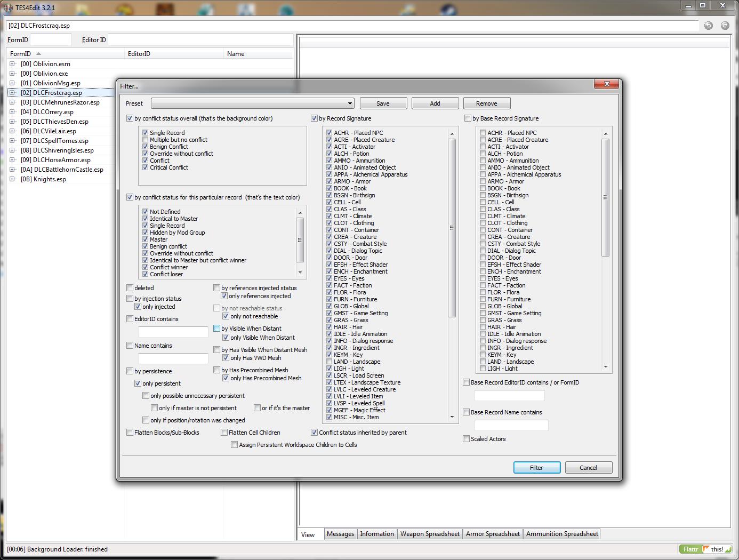Expand the Knights.esp tree node
The image size is (739, 560).
click(x=12, y=179)
